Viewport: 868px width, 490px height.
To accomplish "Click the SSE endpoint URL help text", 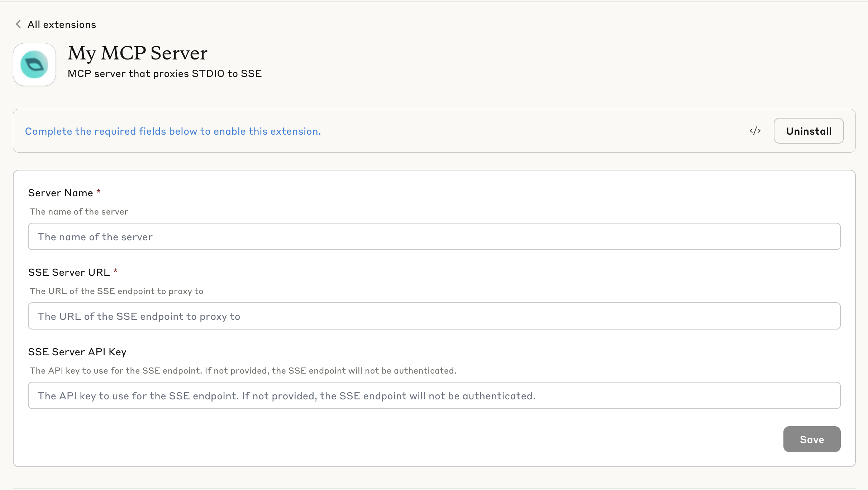I will pyautogui.click(x=116, y=291).
